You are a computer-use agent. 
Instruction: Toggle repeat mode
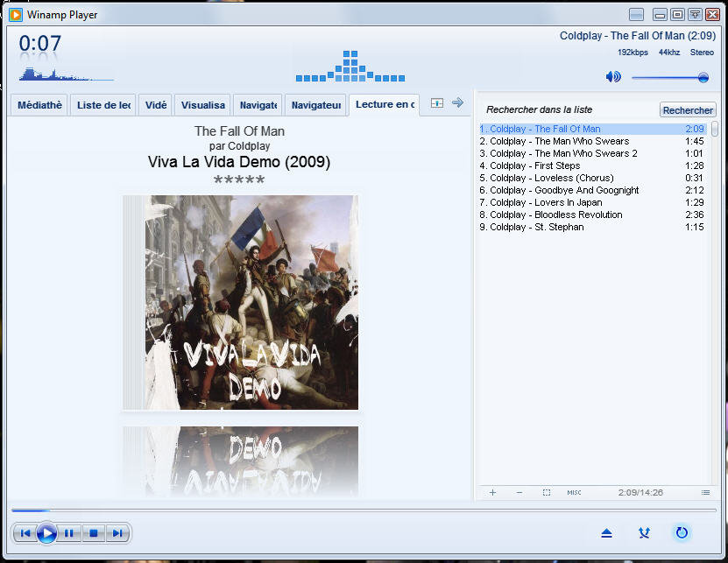tap(682, 532)
